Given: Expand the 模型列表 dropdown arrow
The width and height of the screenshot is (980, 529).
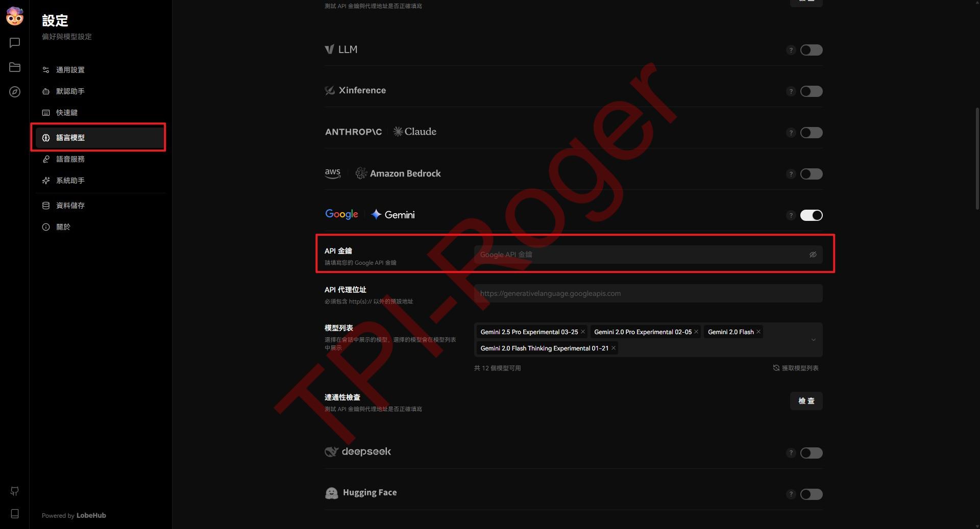Looking at the screenshot, I should (x=813, y=340).
